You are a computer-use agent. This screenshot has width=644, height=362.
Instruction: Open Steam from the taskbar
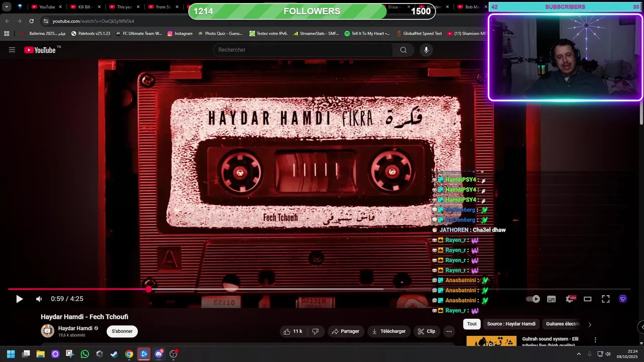pyautogui.click(x=114, y=354)
